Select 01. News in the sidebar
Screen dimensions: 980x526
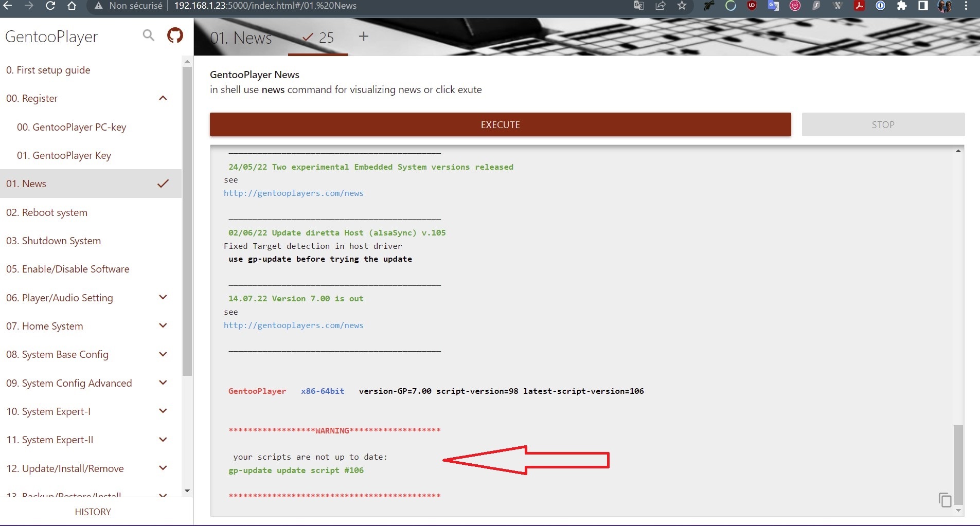[x=91, y=184]
